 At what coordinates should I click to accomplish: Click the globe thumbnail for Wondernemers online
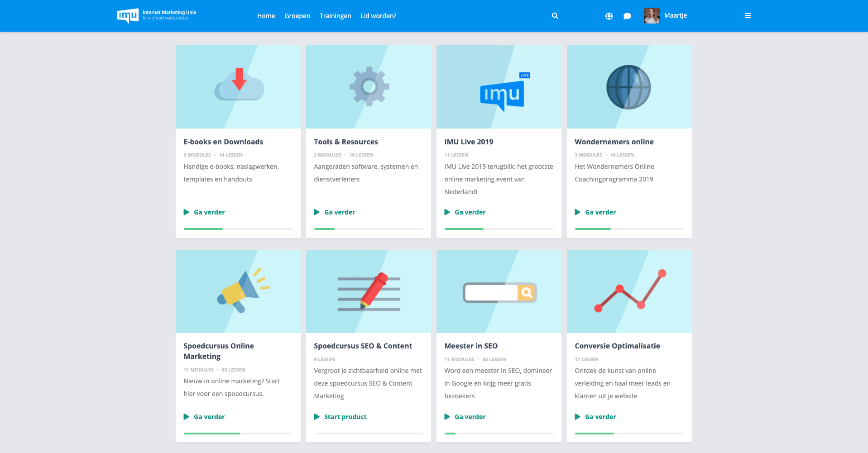[629, 87]
